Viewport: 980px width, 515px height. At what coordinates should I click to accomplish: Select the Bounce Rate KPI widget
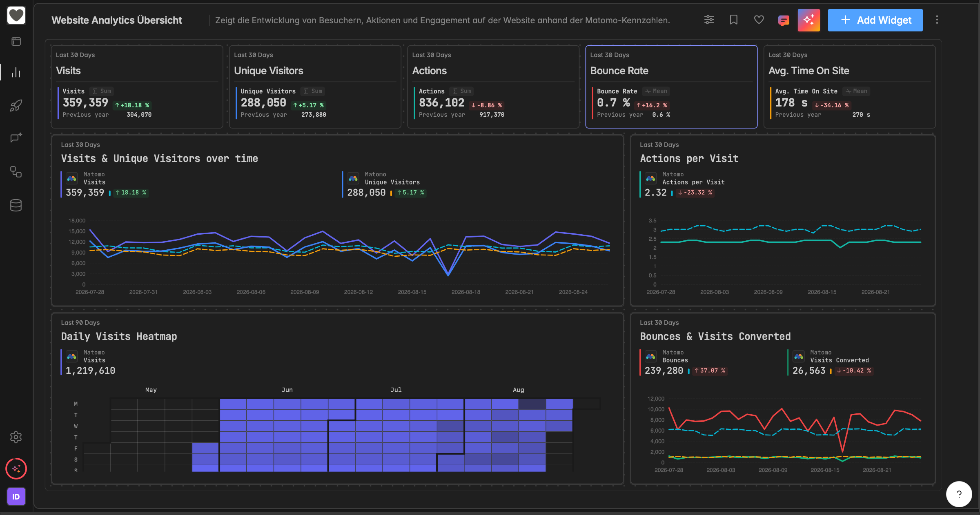pyautogui.click(x=671, y=87)
